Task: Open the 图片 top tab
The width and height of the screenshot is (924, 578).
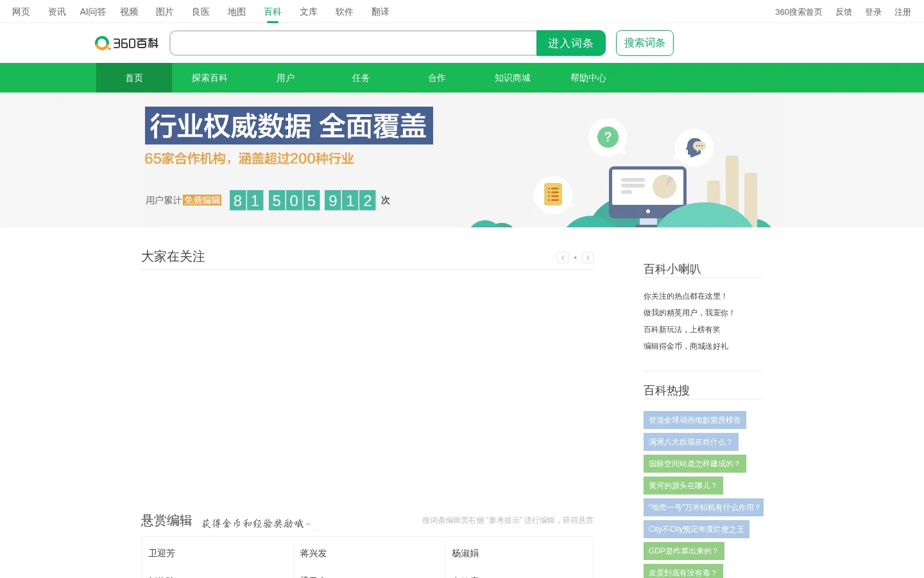Action: click(x=165, y=12)
